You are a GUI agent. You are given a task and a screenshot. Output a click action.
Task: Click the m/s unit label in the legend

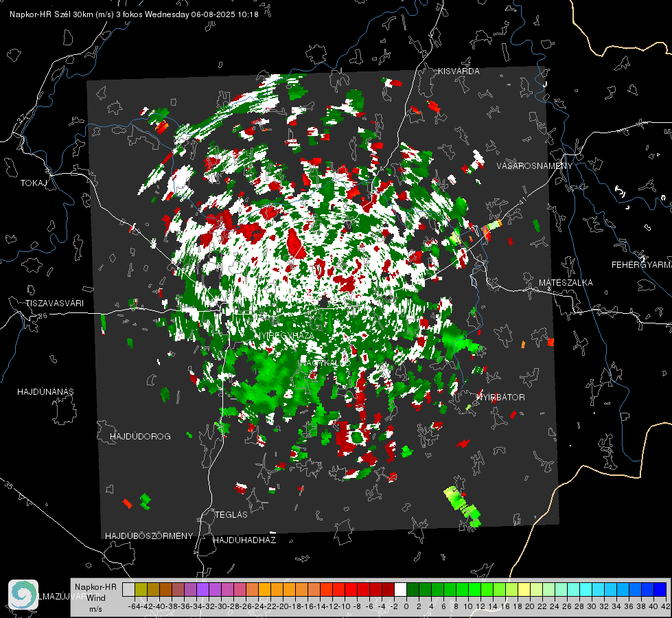(95, 609)
